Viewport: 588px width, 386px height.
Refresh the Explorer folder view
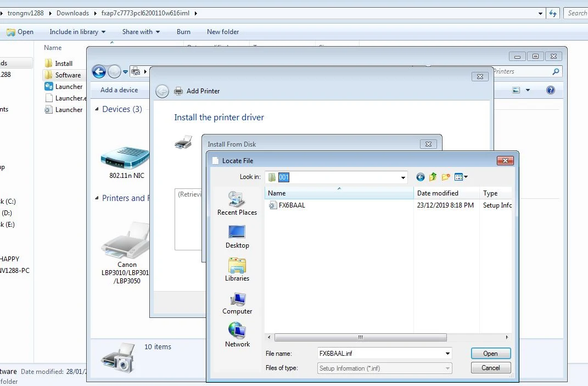[553, 14]
